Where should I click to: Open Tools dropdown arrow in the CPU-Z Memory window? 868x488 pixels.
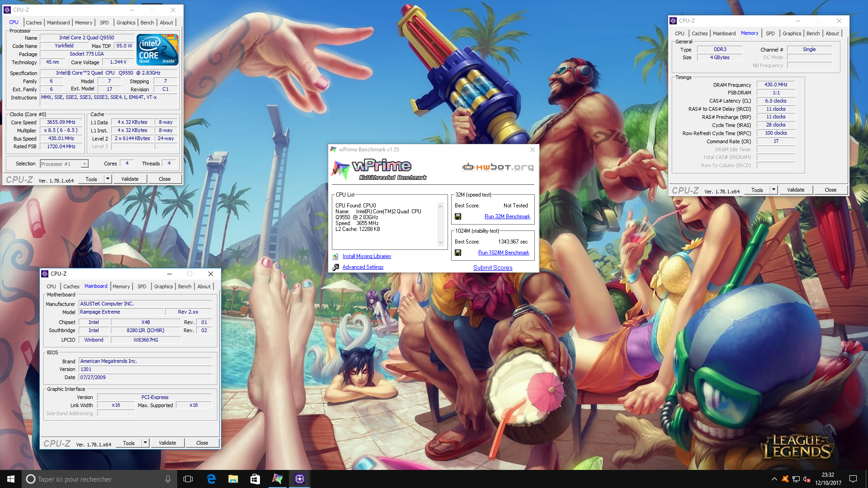[774, 190]
